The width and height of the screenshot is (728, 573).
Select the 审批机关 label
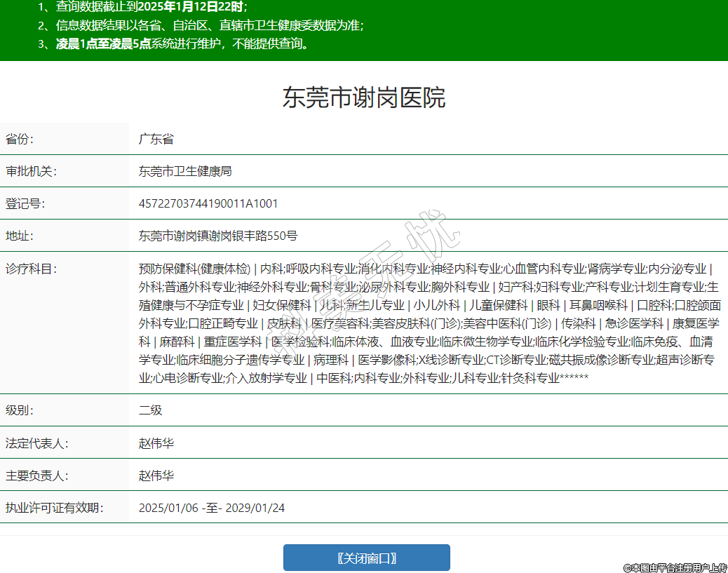click(x=30, y=171)
